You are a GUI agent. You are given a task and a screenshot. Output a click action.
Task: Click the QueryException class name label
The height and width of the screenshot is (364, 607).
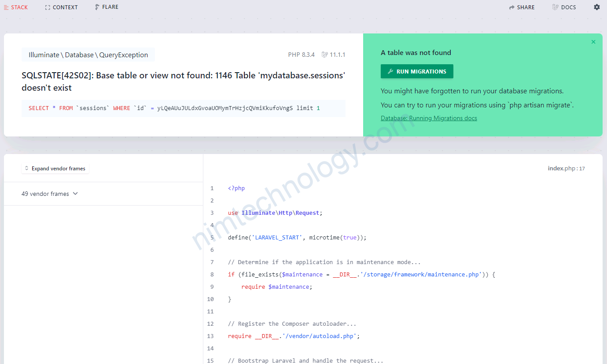click(88, 55)
